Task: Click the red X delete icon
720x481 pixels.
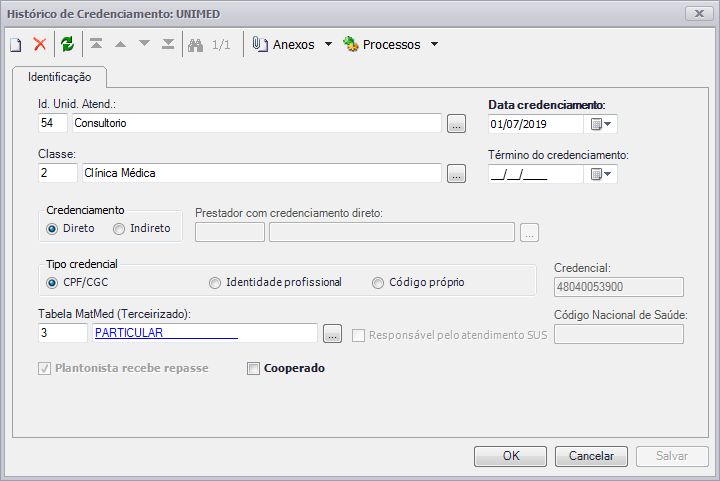Action: click(x=40, y=45)
